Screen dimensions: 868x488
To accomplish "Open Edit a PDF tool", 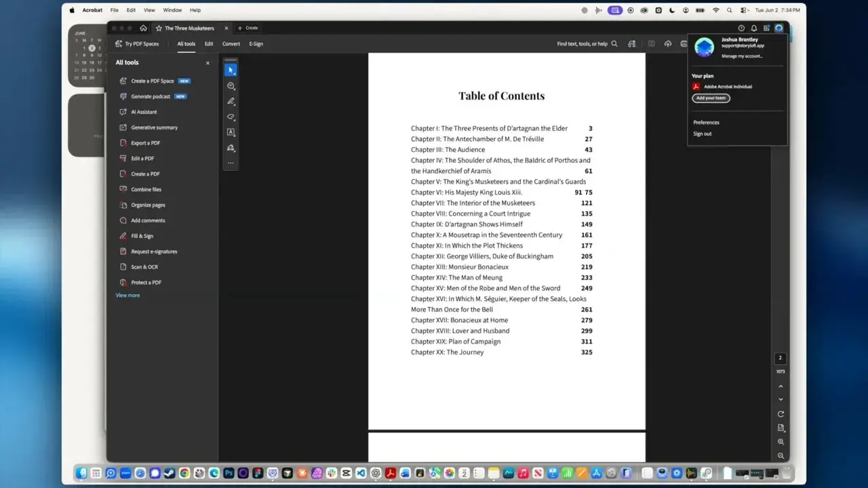I will pos(136,159).
